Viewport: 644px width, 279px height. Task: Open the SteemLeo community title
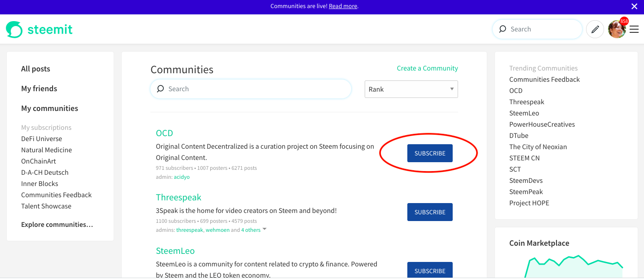pos(175,251)
